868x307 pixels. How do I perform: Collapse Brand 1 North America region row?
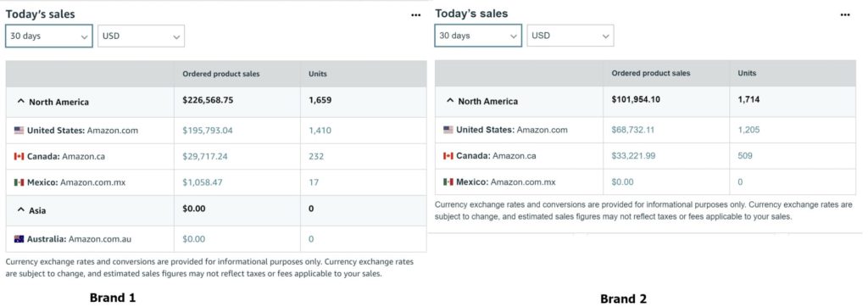(x=21, y=102)
